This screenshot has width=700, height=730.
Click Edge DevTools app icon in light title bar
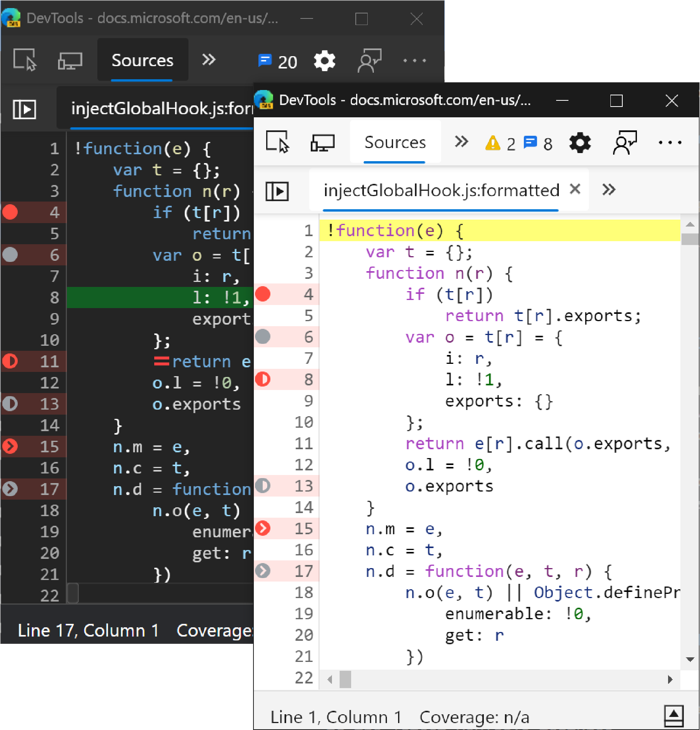click(x=264, y=100)
